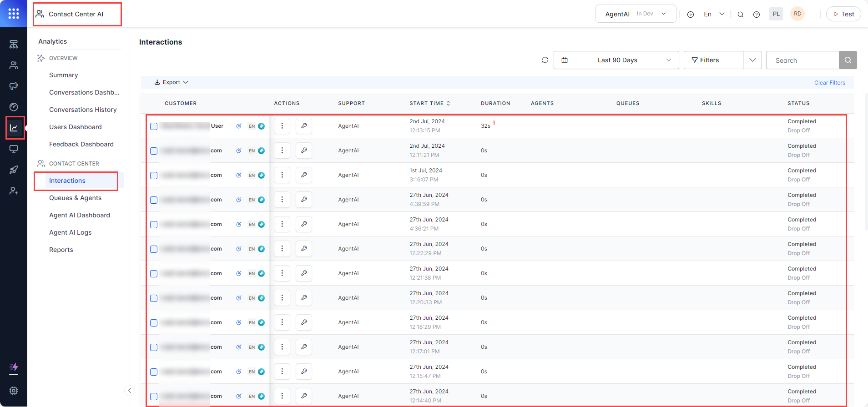Tick the checkbox on the 1st Jul, 2024 row
This screenshot has height=407, width=868.
click(154, 176)
